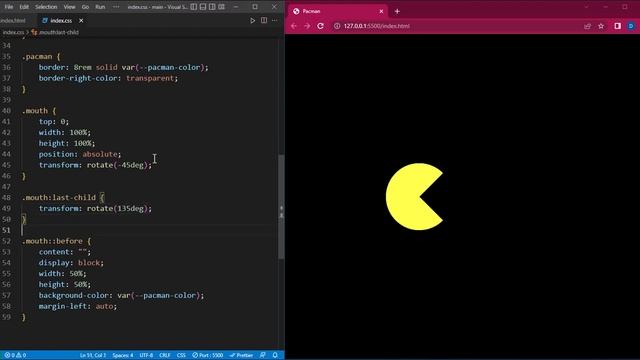Switch to index.html editor tab
Screen dimensions: 640x360
pyautogui.click(x=14, y=20)
